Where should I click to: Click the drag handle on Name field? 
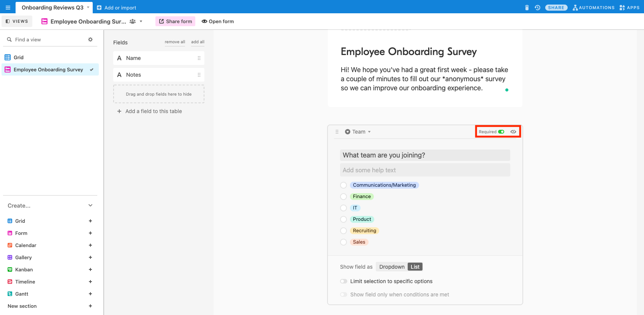tap(199, 58)
